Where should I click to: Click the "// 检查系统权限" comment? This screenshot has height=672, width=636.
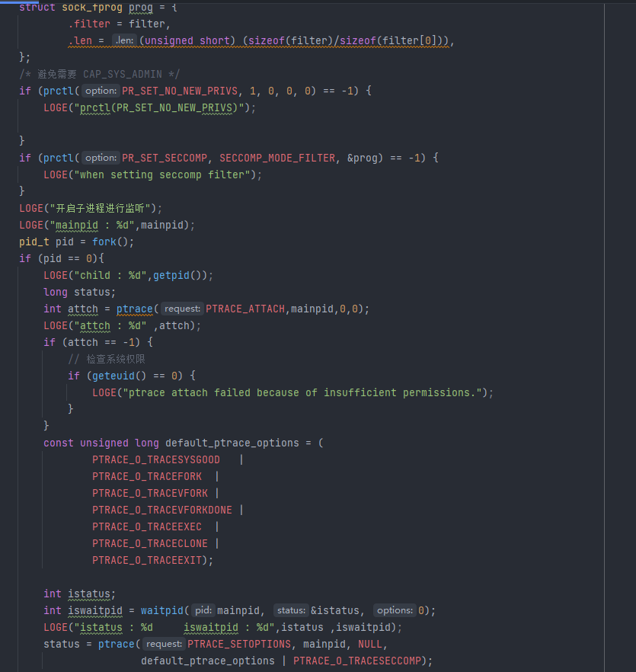107,359
